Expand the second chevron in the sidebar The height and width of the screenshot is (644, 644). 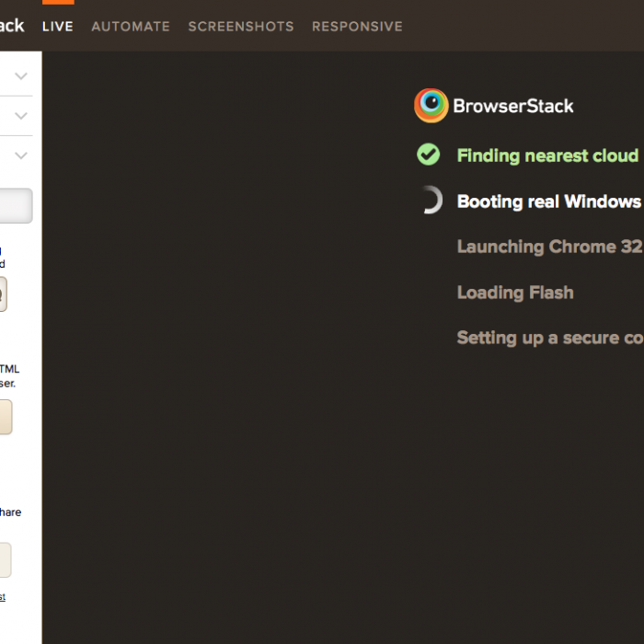click(21, 115)
